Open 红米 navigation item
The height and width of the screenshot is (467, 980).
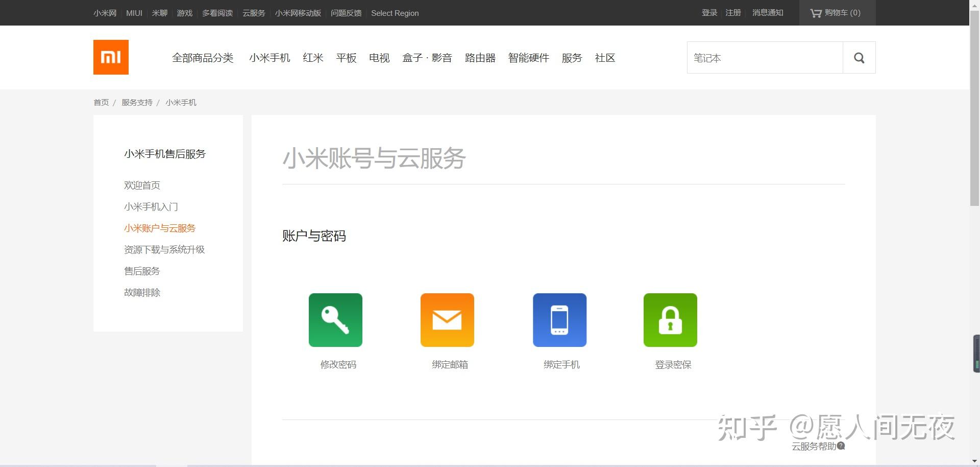coord(313,58)
